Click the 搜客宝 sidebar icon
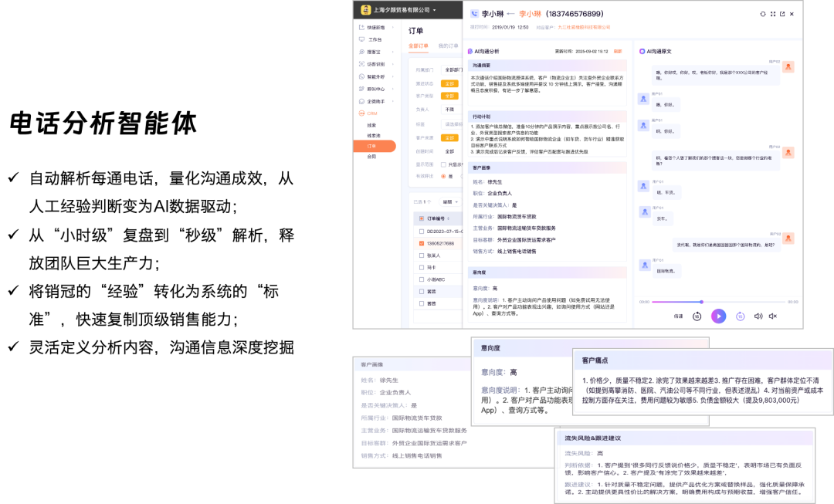 (x=361, y=52)
